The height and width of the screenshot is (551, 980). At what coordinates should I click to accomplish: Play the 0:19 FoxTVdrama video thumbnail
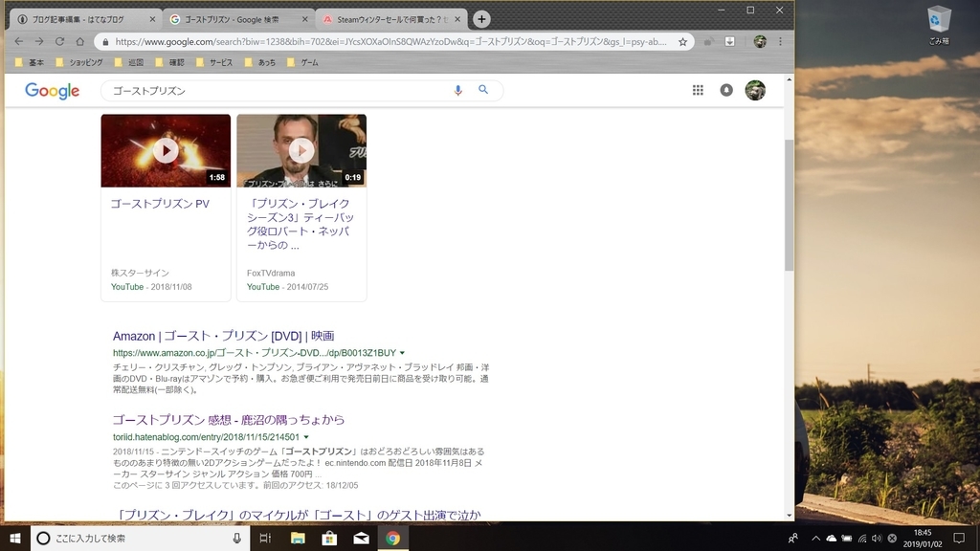301,150
